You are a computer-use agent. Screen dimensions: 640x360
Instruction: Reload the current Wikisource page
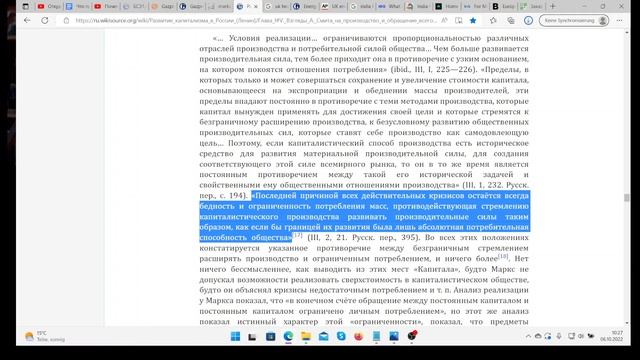click(x=45, y=20)
